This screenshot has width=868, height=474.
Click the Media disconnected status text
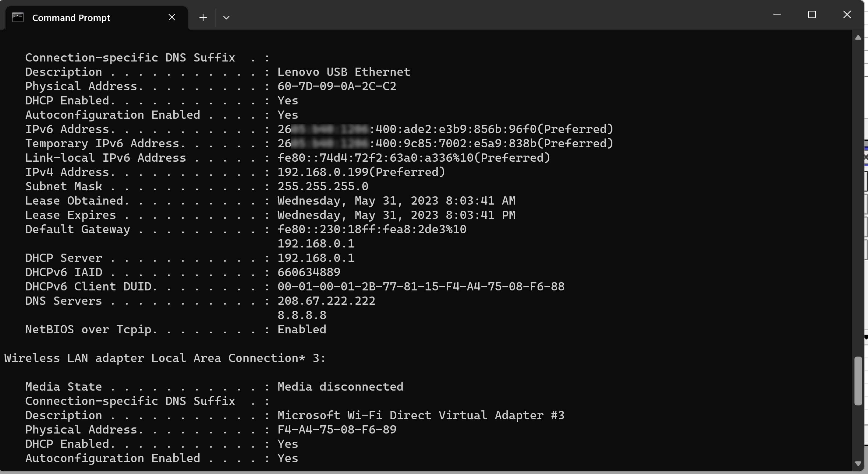pyautogui.click(x=340, y=386)
